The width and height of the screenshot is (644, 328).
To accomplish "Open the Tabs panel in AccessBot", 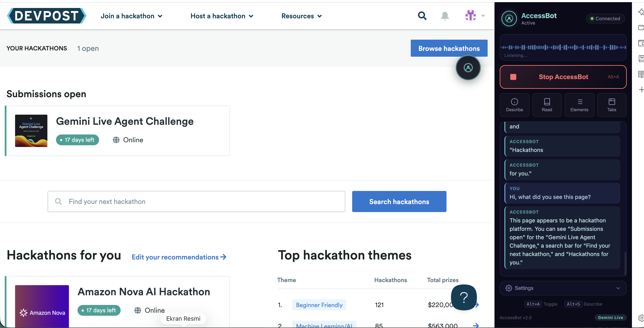I will pos(611,105).
